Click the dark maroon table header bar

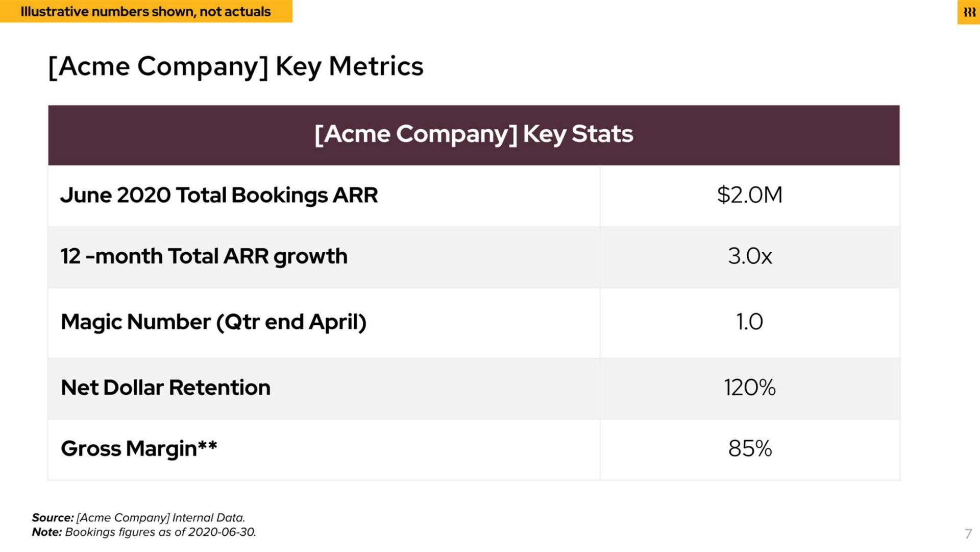tap(474, 135)
